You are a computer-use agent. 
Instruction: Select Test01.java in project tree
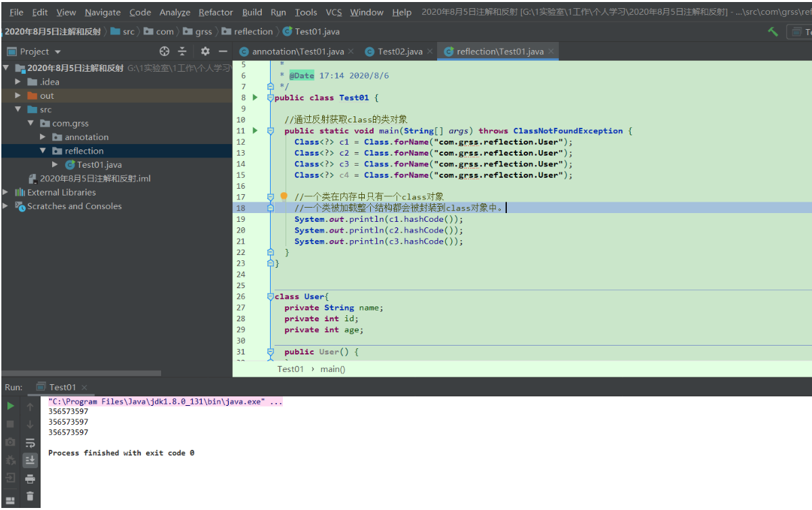[x=99, y=164]
